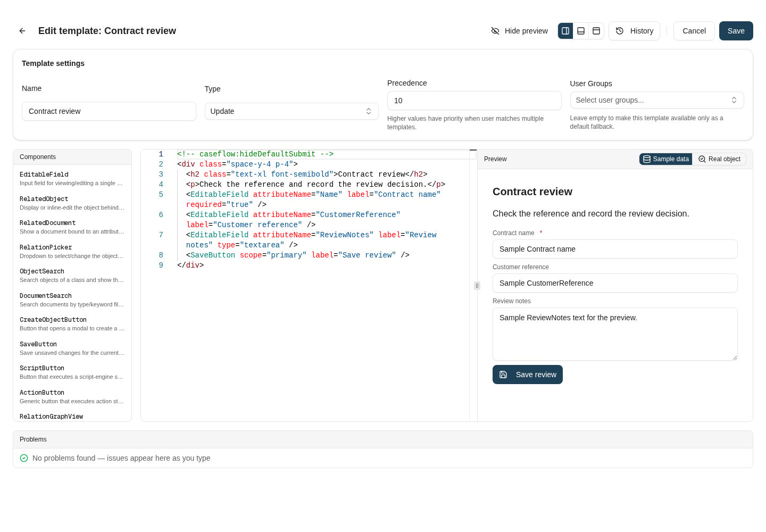Save the template

coord(736,31)
